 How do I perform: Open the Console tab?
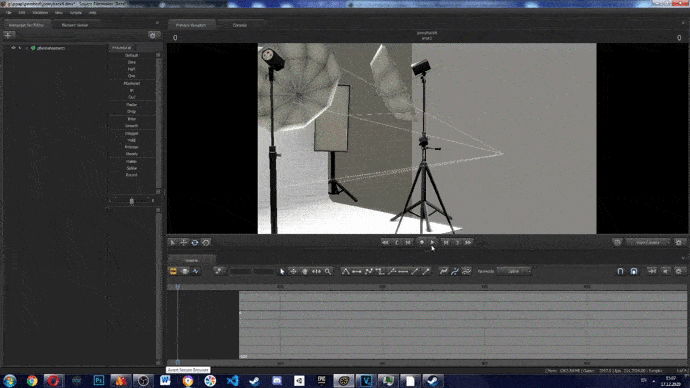point(240,25)
